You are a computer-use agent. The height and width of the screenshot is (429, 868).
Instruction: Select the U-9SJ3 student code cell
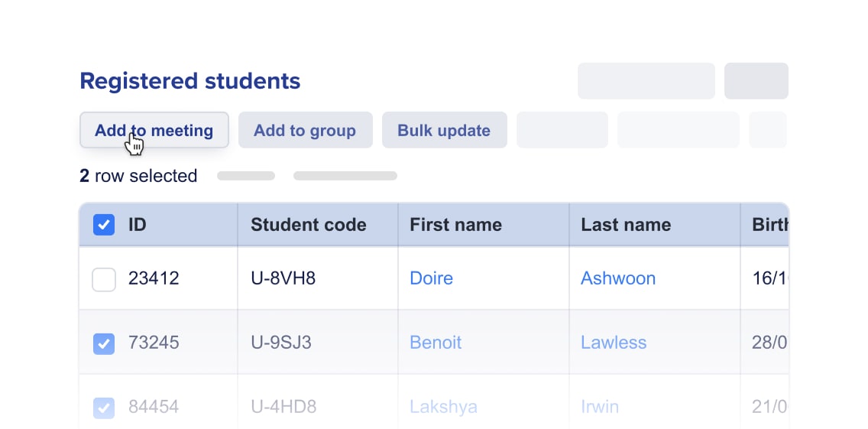(281, 343)
